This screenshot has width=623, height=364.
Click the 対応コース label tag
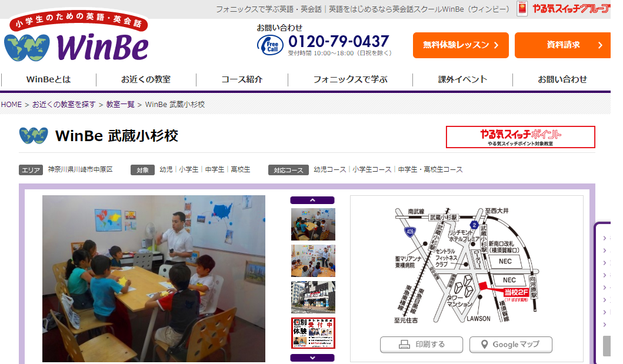point(288,170)
